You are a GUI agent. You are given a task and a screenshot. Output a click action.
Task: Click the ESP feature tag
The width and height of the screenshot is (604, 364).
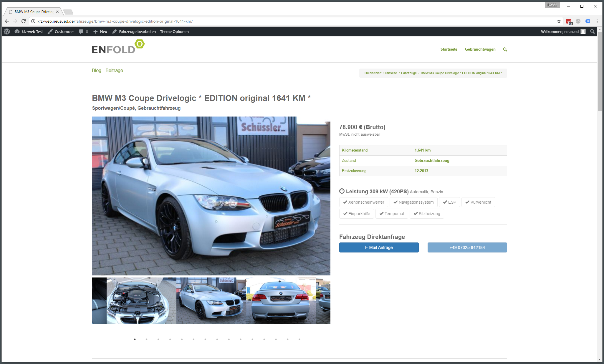[x=449, y=202]
